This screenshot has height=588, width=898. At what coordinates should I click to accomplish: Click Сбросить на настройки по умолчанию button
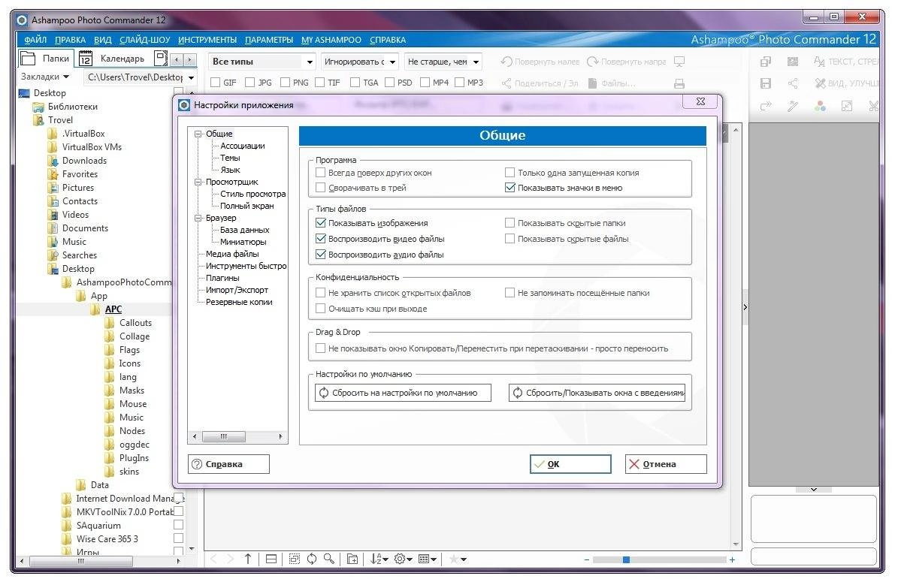(404, 393)
